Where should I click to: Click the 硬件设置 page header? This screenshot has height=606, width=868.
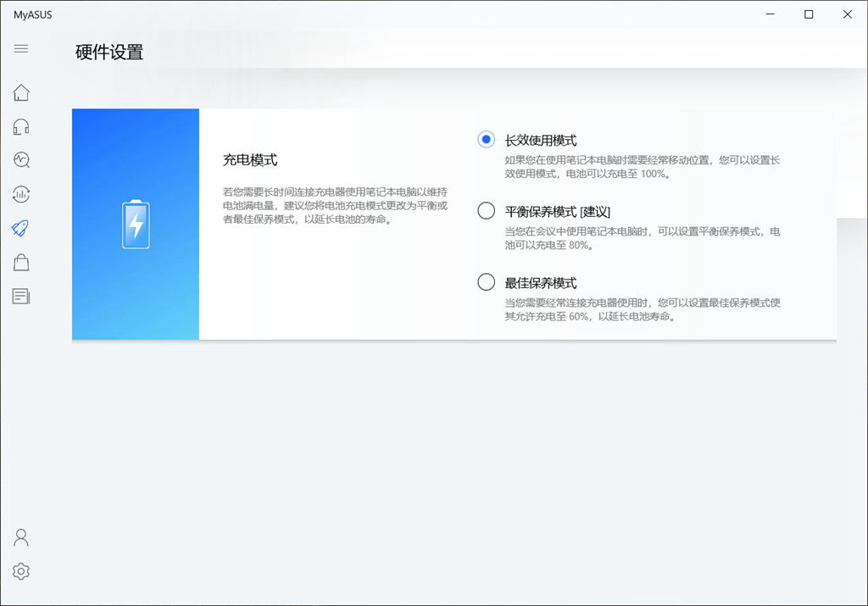tap(109, 52)
